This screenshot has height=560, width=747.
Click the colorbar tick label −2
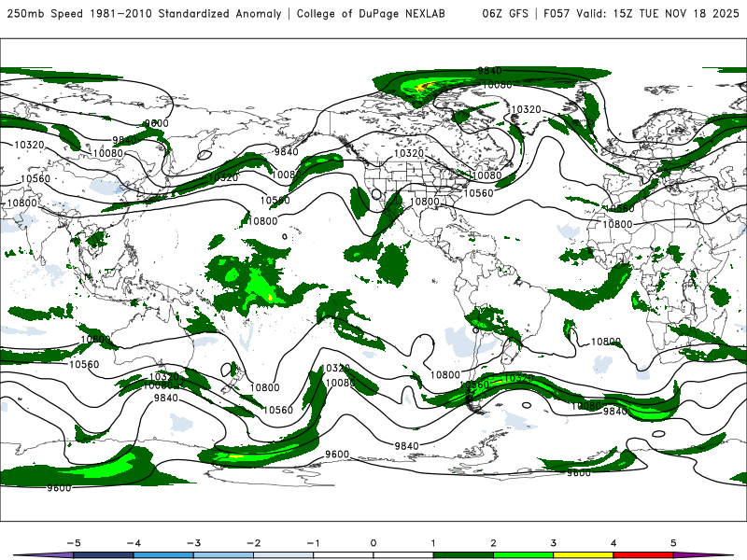point(253,543)
